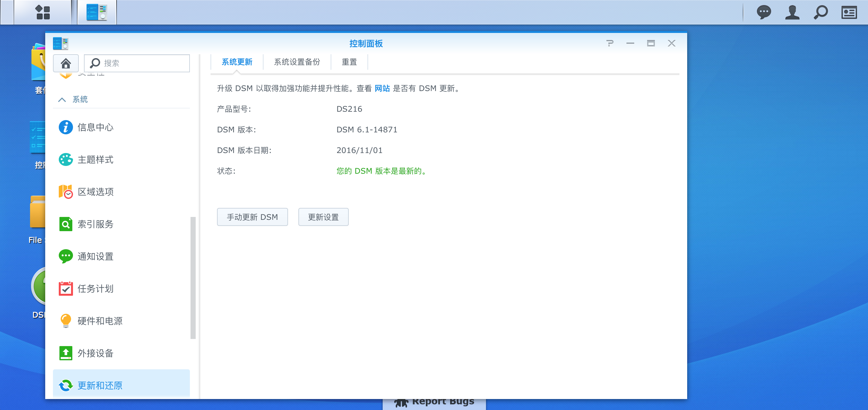Viewport: 868px width, 410px height.
Task: Click the 搜索 input field
Action: pyautogui.click(x=137, y=63)
